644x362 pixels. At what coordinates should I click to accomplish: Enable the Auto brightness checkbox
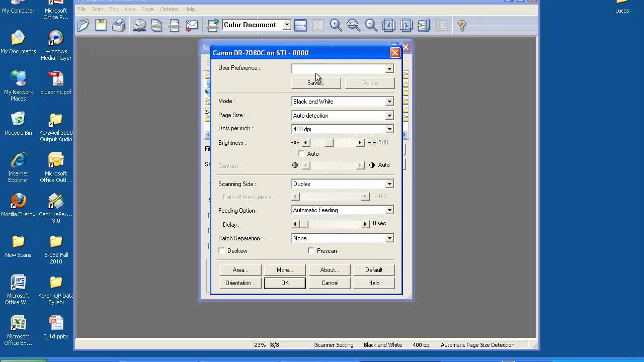coord(302,154)
